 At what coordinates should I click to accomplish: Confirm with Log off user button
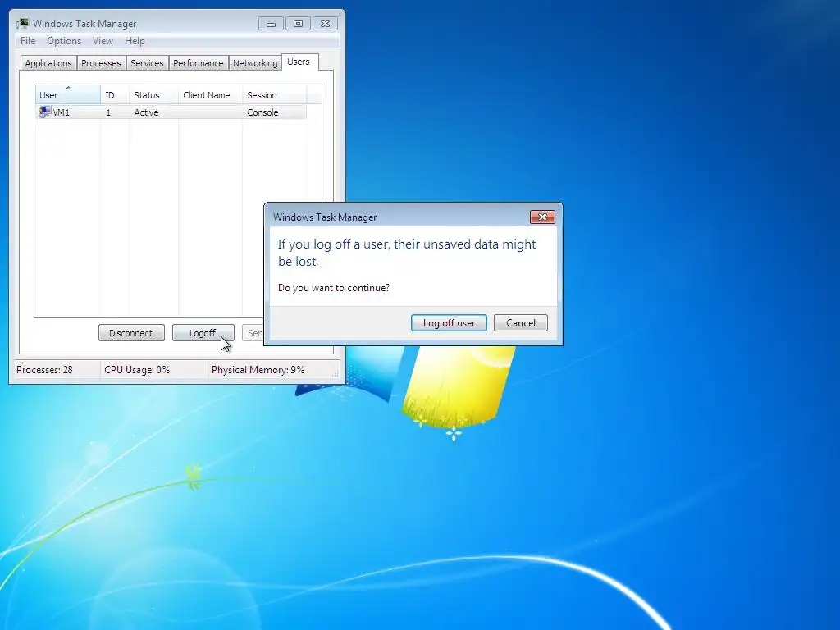tap(449, 323)
